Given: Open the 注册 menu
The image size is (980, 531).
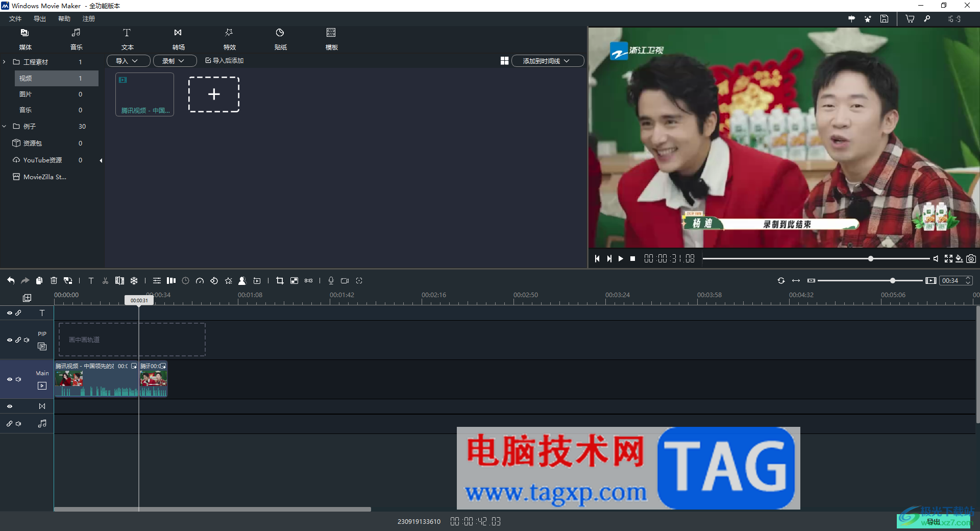Looking at the screenshot, I should coord(89,19).
